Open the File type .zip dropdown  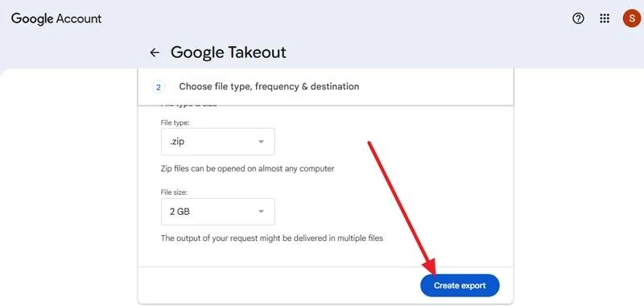(217, 142)
